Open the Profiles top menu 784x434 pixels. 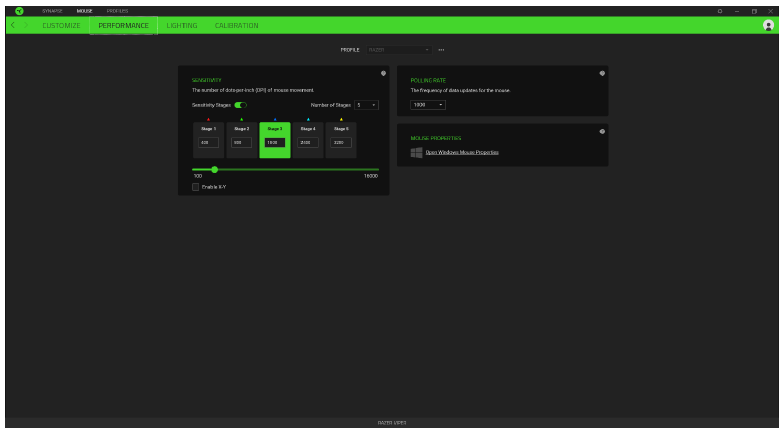pos(118,11)
